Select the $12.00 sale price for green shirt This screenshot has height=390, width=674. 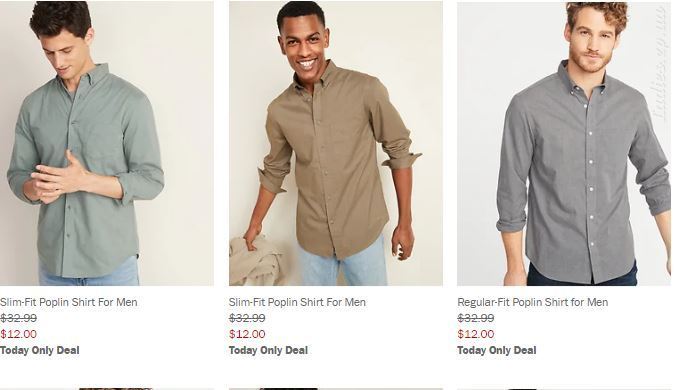(x=18, y=334)
